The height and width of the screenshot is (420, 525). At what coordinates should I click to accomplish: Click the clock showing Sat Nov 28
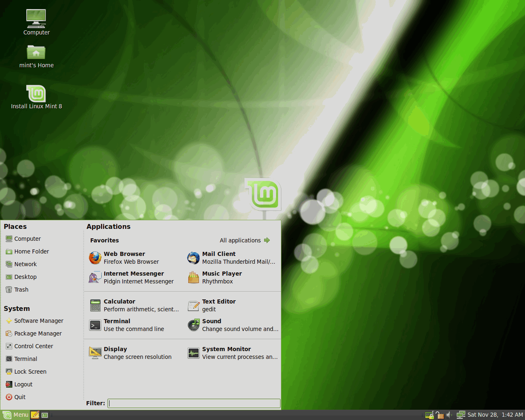(x=495, y=415)
